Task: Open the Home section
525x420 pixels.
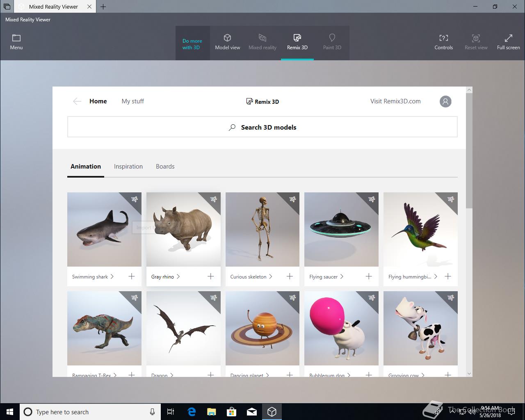Action: (98, 101)
